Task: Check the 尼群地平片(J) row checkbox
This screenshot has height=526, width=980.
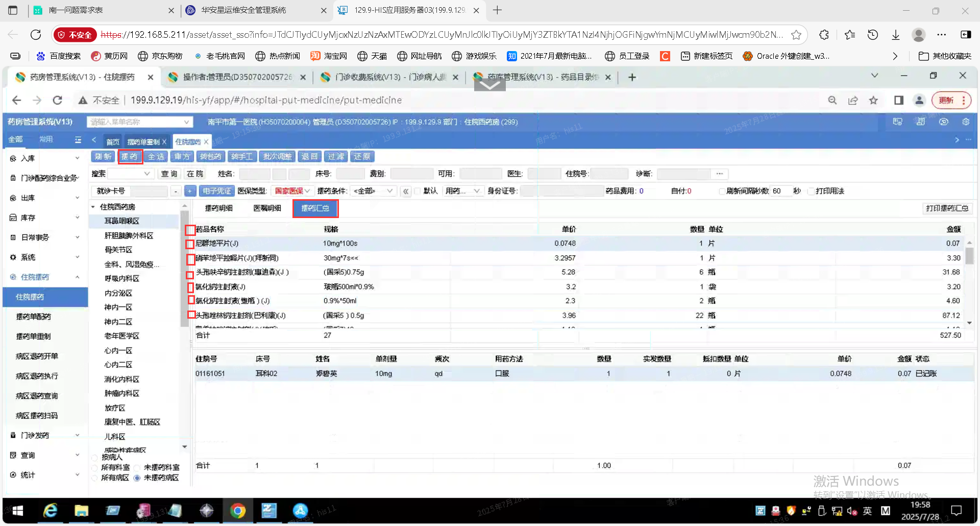Action: pos(190,244)
